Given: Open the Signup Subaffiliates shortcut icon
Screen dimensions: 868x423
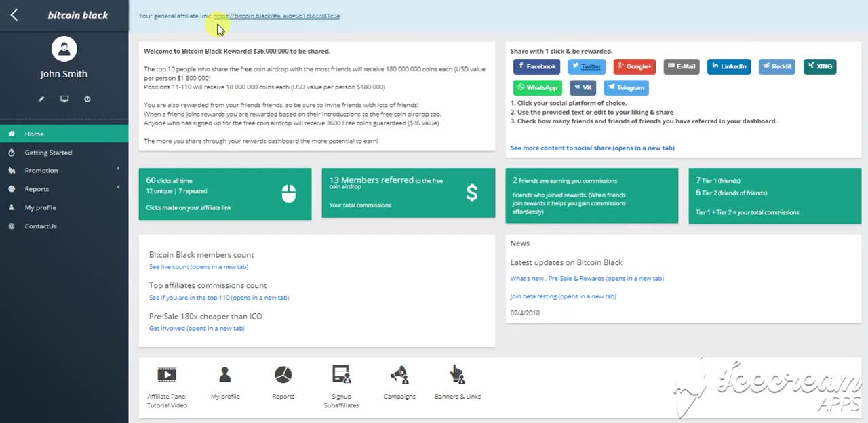Looking at the screenshot, I should point(341,374).
